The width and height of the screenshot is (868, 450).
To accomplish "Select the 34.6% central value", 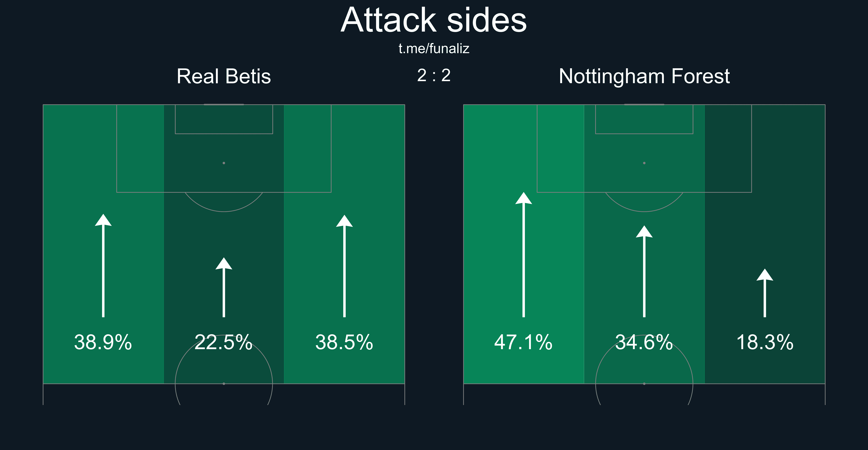I will click(644, 342).
